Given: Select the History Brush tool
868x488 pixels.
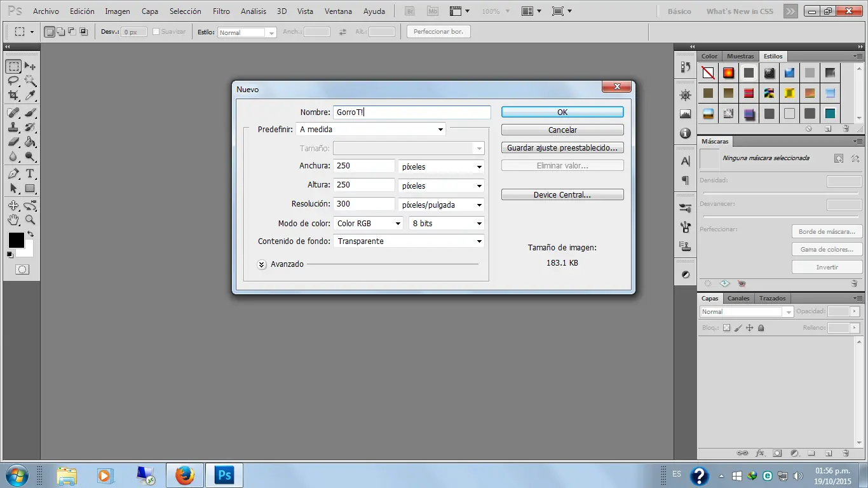Looking at the screenshot, I should coord(30,127).
